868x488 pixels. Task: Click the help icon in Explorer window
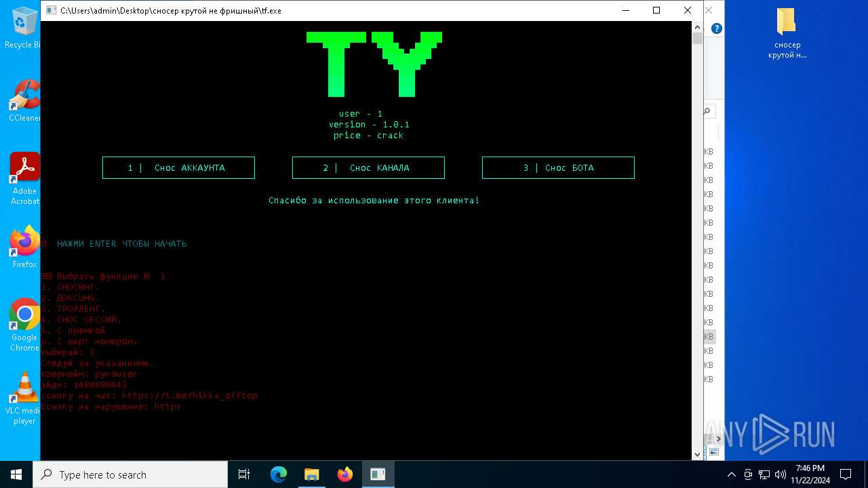(717, 28)
